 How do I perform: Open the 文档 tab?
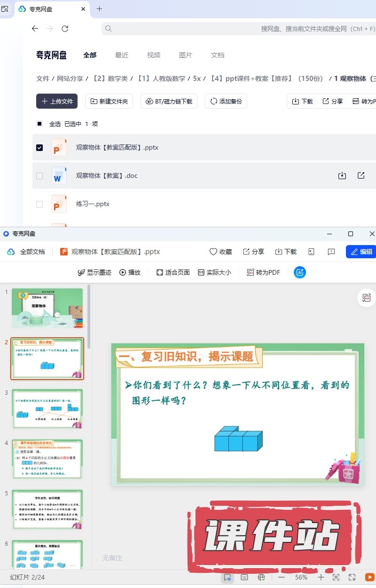[218, 55]
